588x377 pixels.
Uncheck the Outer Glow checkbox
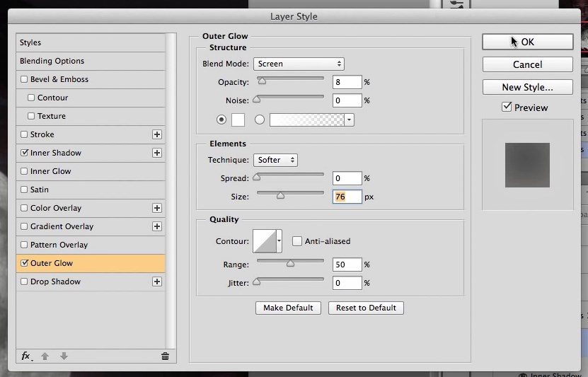(24, 263)
